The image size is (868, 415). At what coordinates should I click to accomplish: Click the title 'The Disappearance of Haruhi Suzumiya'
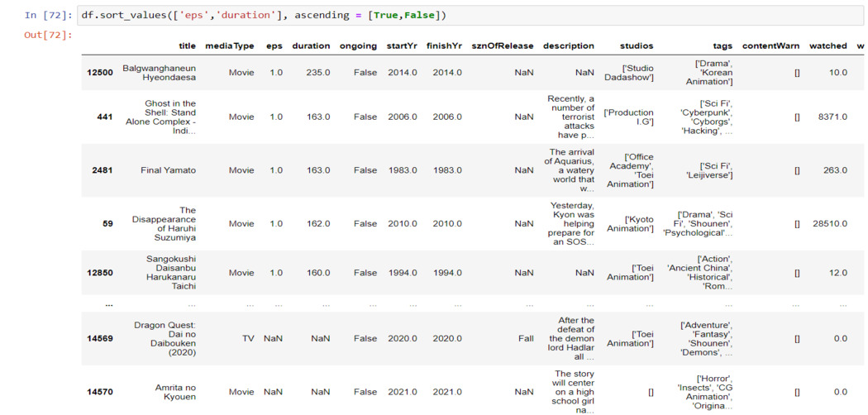click(165, 223)
